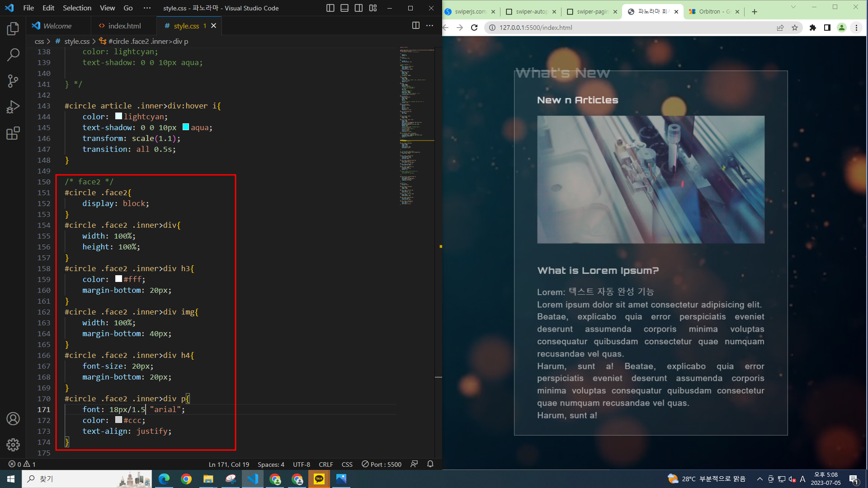Open the Selection menu
The image size is (868, 488).
click(x=77, y=8)
